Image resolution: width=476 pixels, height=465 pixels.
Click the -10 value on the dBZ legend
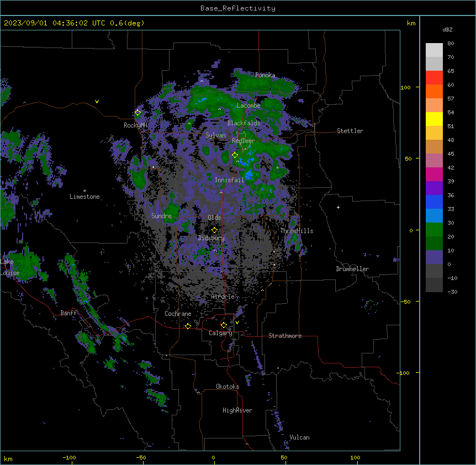(452, 278)
